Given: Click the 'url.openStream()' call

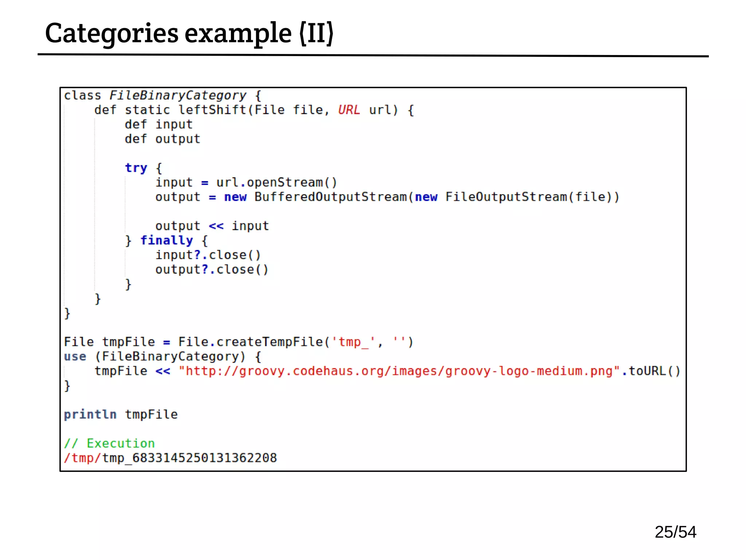Looking at the screenshot, I should (x=276, y=183).
